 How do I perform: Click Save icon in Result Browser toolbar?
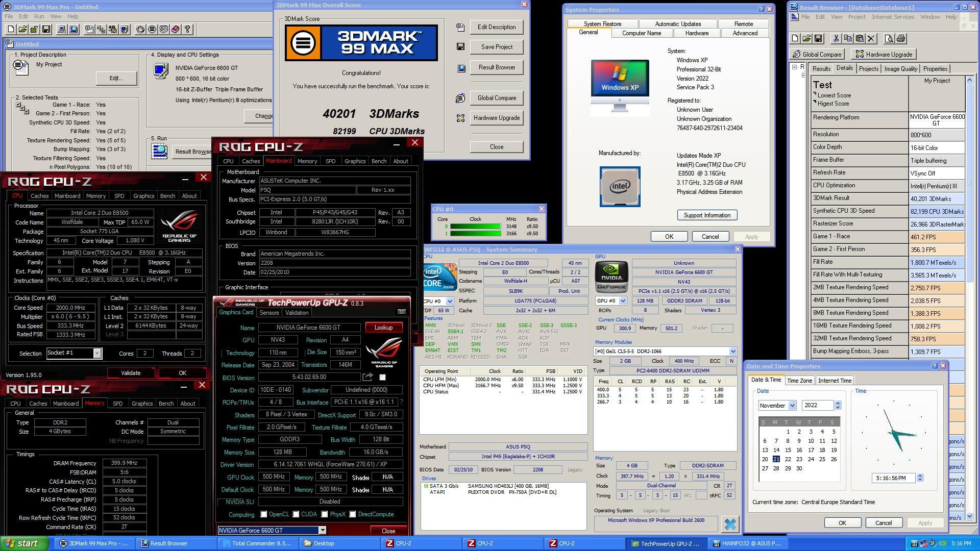tap(818, 38)
